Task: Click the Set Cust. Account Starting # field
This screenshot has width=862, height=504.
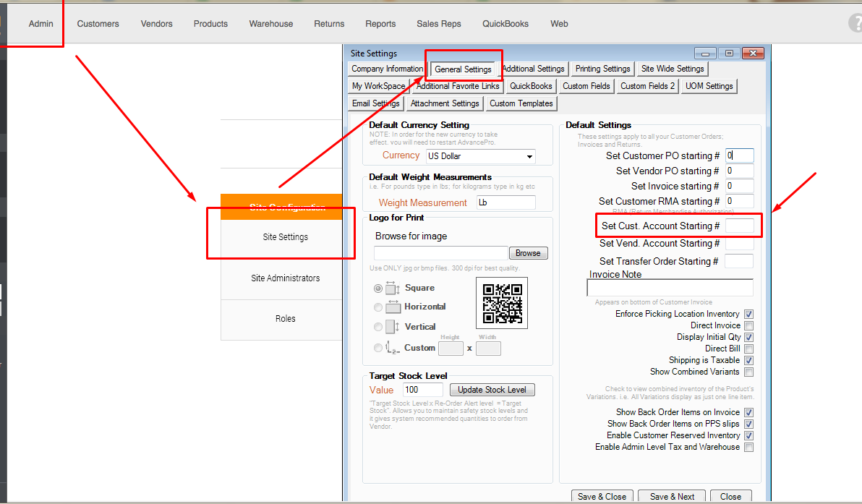Action: (x=739, y=226)
